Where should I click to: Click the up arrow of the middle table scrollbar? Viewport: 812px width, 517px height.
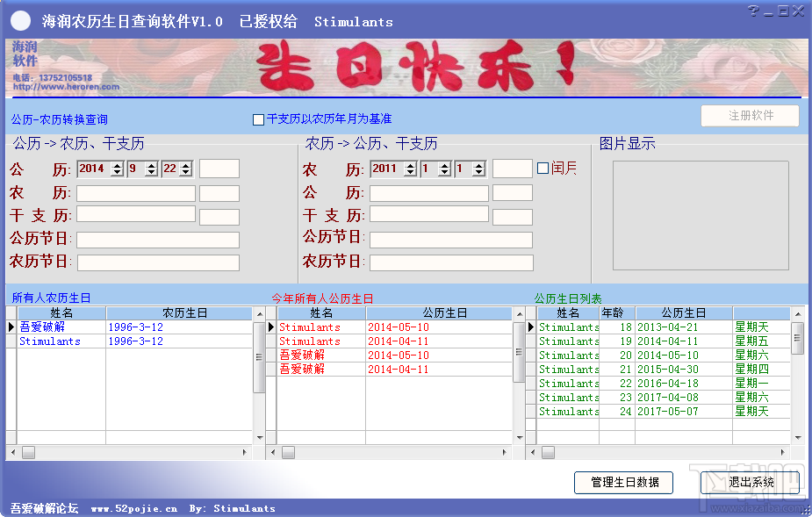tap(520, 314)
